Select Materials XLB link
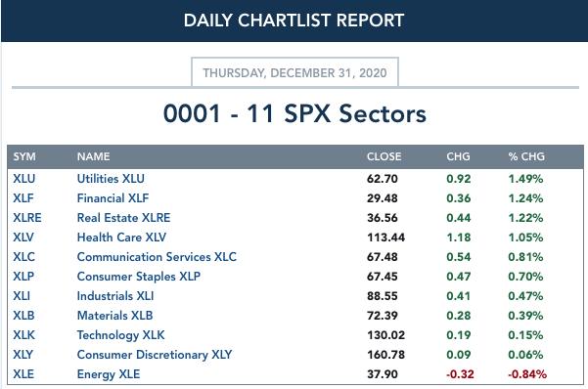The image size is (588, 389). tap(114, 315)
